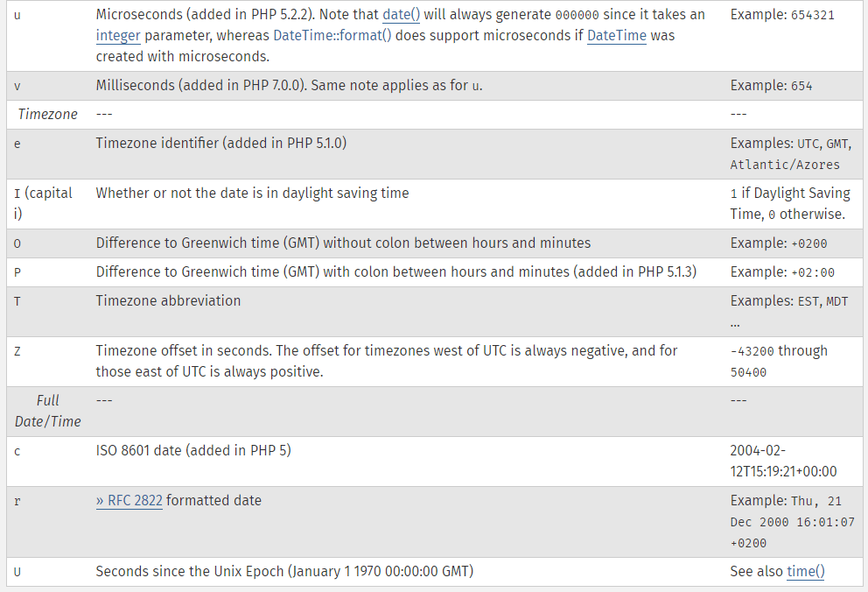
Task: Open the date() function link
Action: click(401, 14)
